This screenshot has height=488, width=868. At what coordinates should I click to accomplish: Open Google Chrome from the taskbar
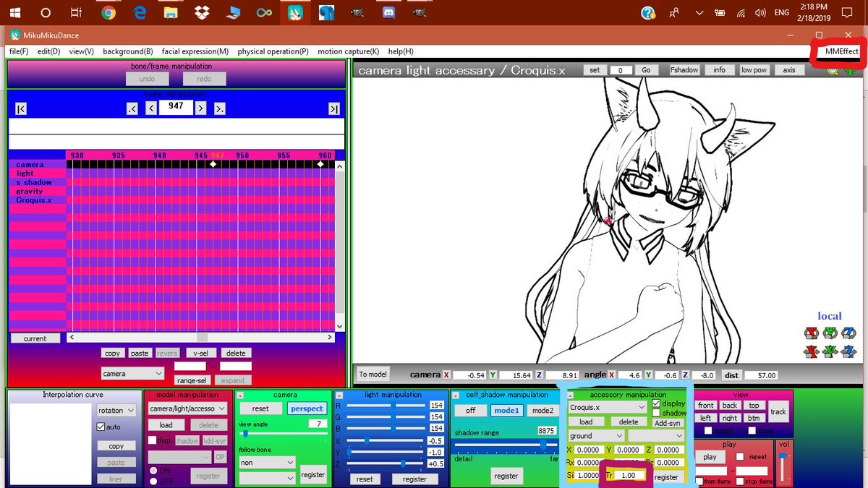click(x=109, y=13)
